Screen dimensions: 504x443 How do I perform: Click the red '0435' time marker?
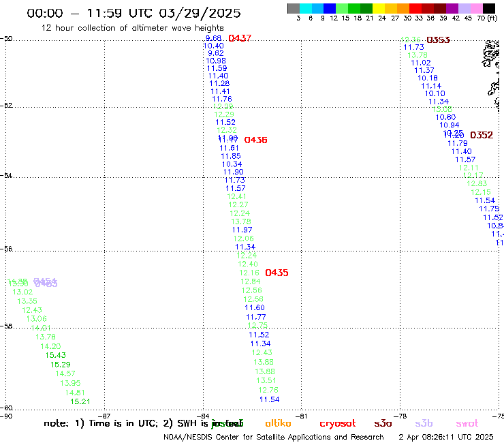pyautogui.click(x=277, y=273)
